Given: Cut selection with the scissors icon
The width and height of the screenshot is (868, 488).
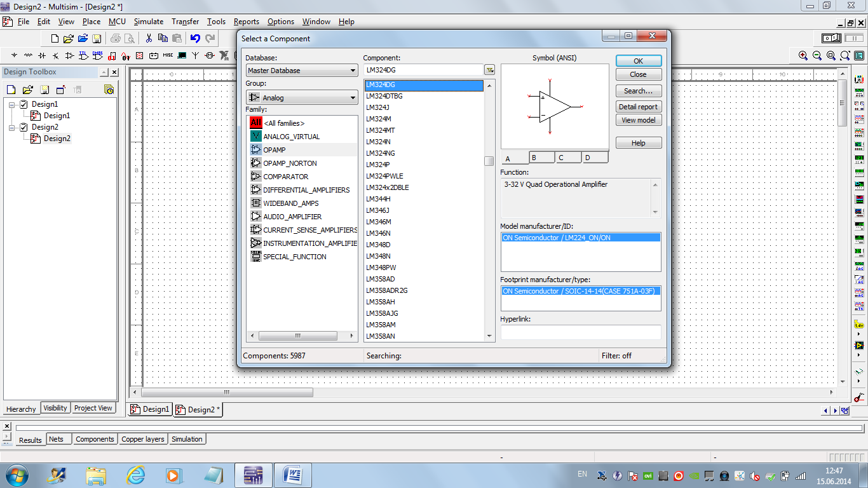Looking at the screenshot, I should click(149, 39).
